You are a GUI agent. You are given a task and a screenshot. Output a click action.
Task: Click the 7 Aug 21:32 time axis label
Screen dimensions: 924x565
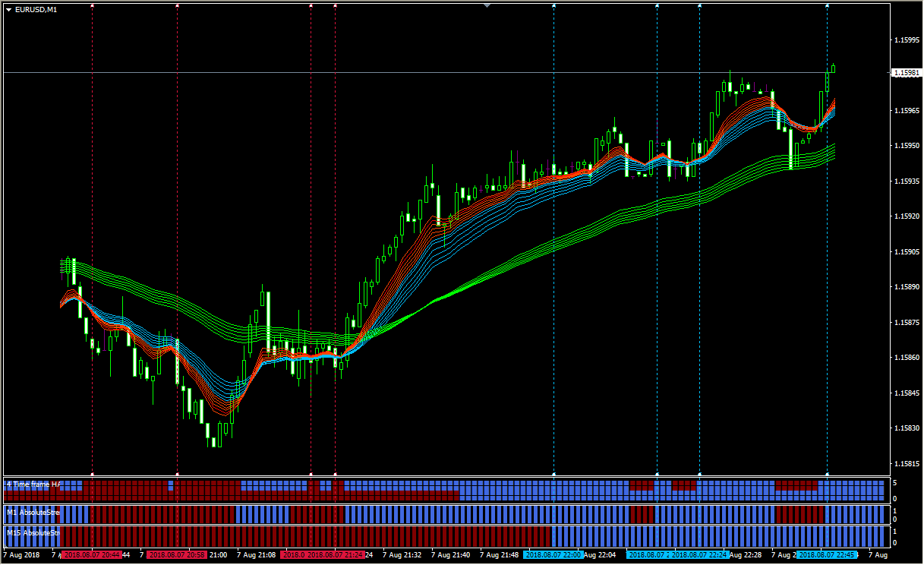pos(402,555)
